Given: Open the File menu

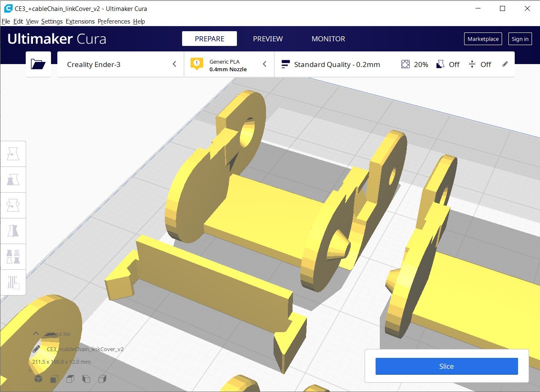Looking at the screenshot, I should tap(5, 21).
